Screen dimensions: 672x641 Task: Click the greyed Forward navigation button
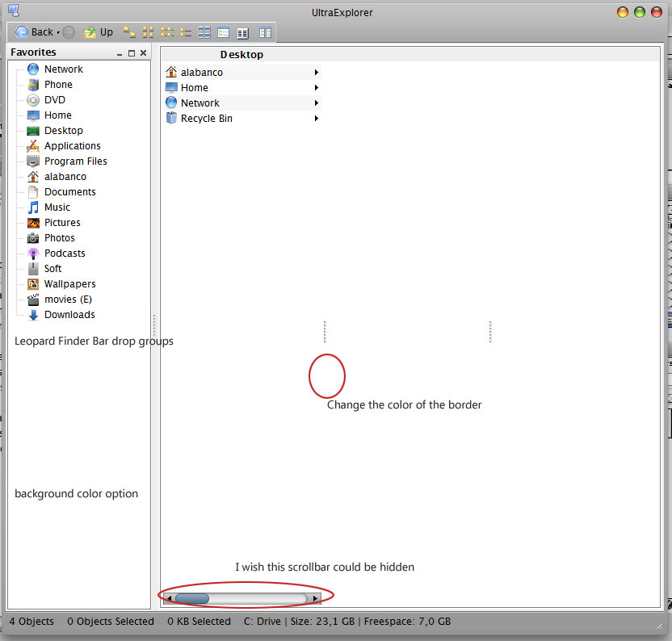pyautogui.click(x=69, y=32)
